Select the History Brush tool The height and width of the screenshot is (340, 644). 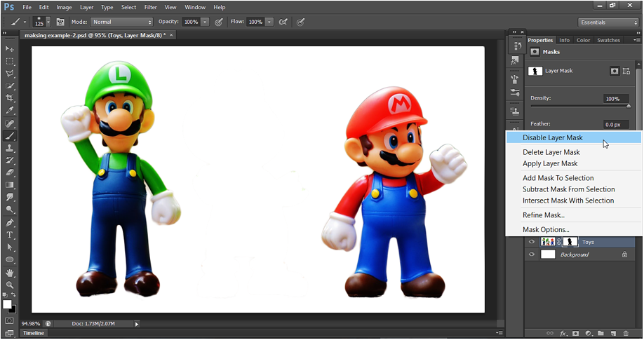point(9,161)
